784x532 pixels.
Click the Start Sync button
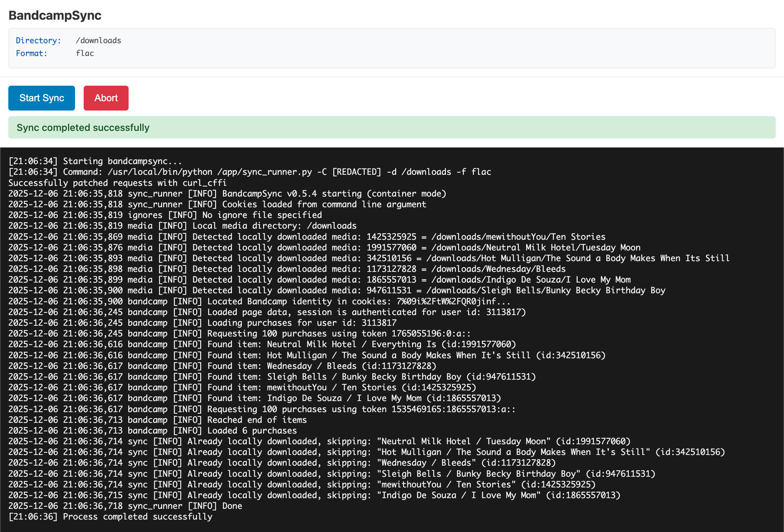click(41, 98)
